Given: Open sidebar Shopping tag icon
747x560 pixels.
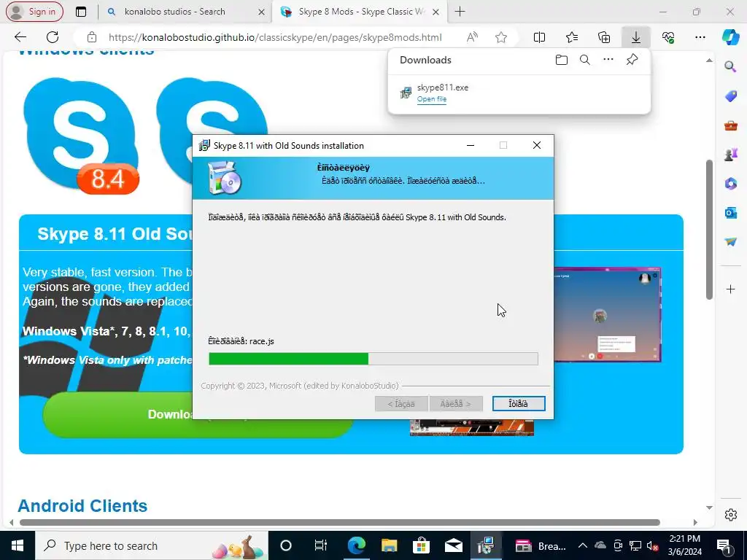Looking at the screenshot, I should pyautogui.click(x=730, y=96).
